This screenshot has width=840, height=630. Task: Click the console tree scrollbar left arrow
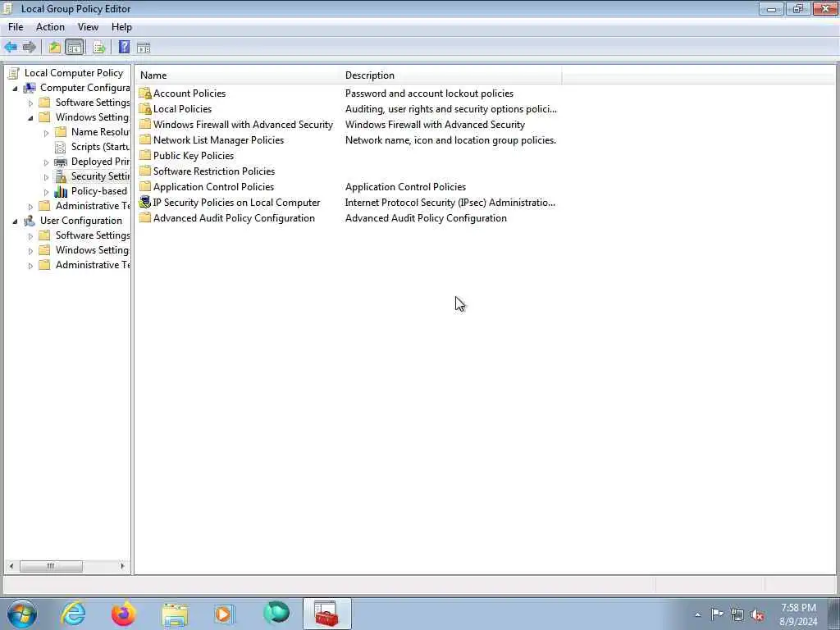click(11, 566)
